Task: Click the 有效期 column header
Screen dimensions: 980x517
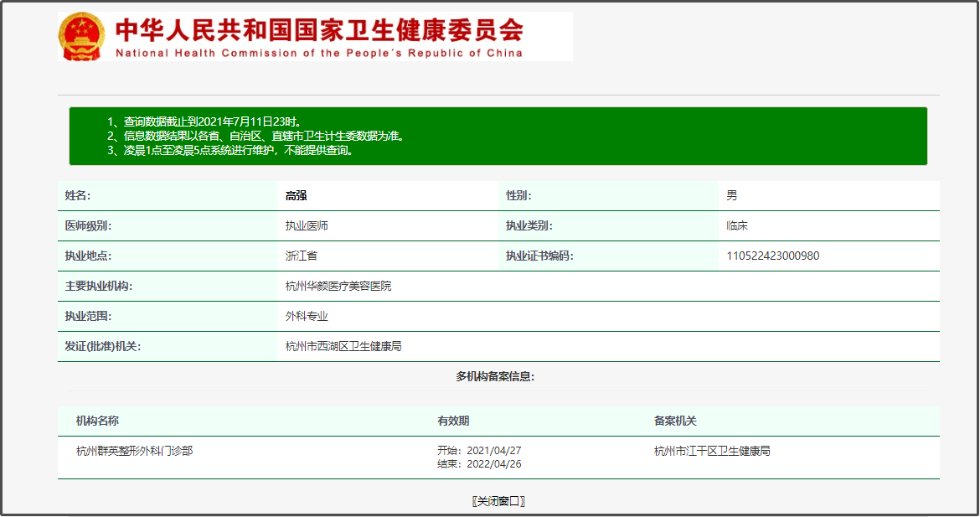Action: tap(453, 421)
